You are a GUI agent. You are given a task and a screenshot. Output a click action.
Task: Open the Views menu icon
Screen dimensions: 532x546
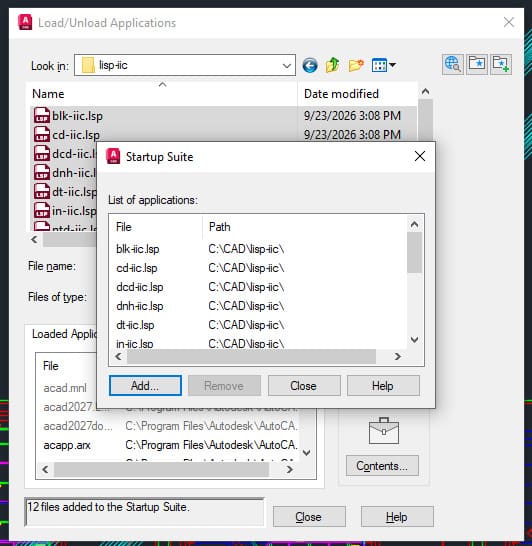click(x=383, y=65)
